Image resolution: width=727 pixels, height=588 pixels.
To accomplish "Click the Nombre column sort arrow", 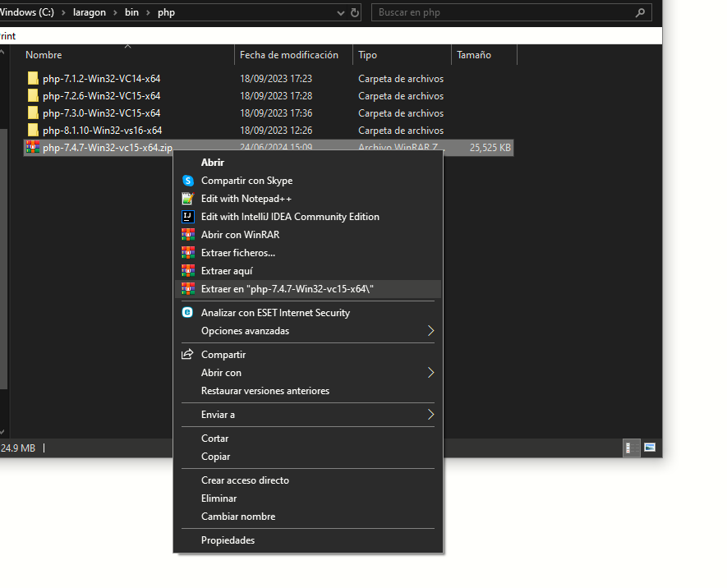I will click(x=127, y=48).
